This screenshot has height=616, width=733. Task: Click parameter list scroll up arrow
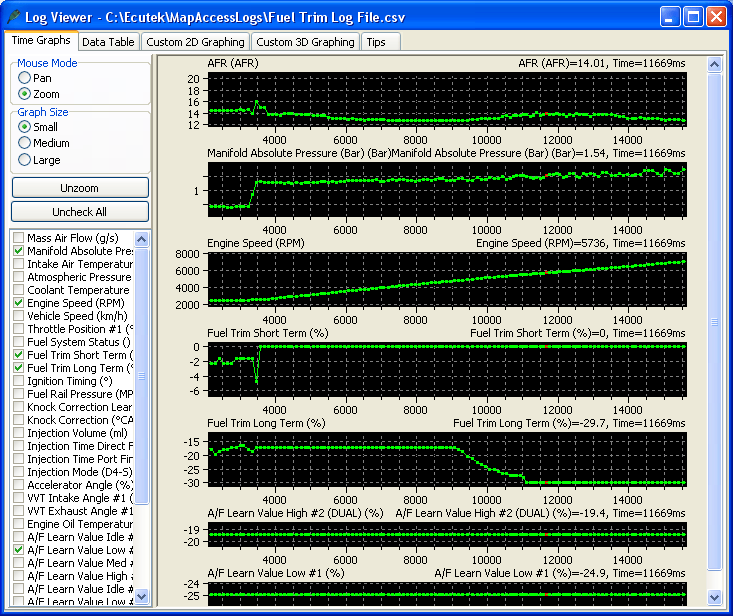pyautogui.click(x=142, y=239)
